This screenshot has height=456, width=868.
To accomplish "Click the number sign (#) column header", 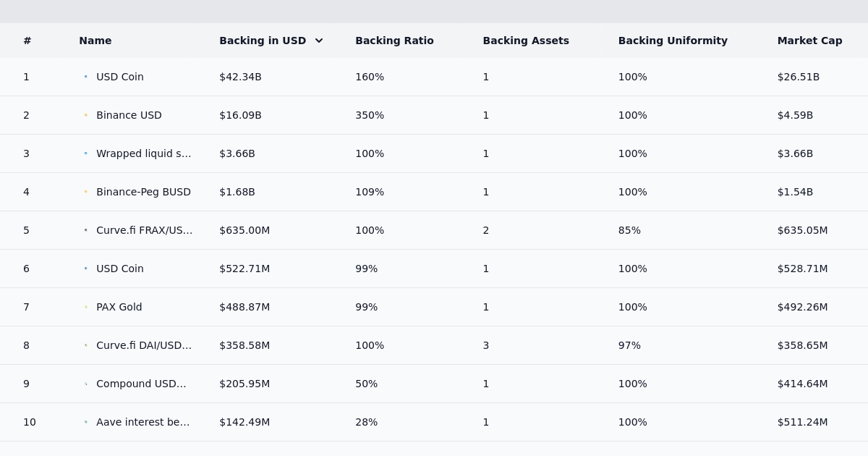I will click(27, 41).
